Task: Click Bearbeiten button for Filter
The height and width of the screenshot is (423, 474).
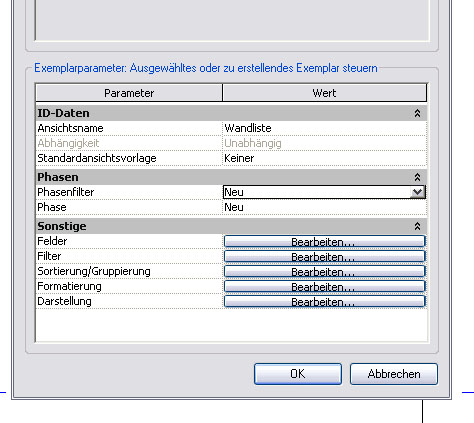Action: coord(324,256)
